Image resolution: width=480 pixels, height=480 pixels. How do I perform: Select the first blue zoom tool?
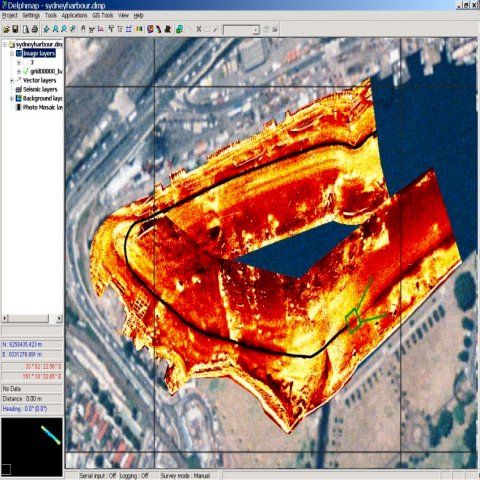[46, 30]
